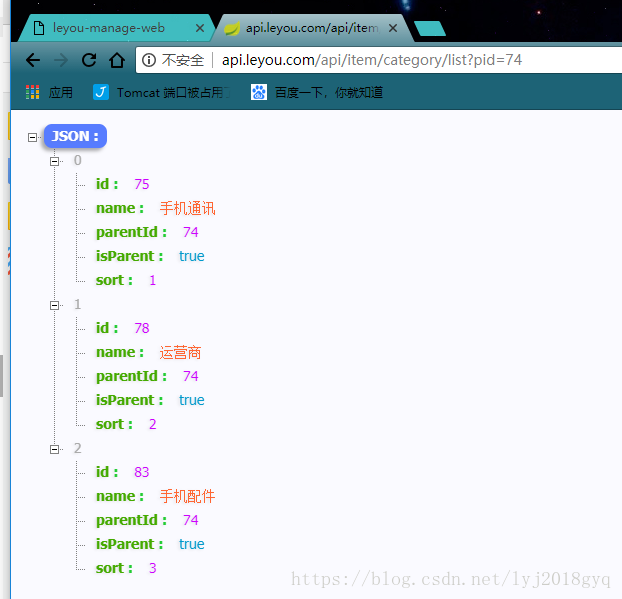Screen dimensions: 622x599
Task: Click isParent true under id 75
Action: click(x=192, y=256)
